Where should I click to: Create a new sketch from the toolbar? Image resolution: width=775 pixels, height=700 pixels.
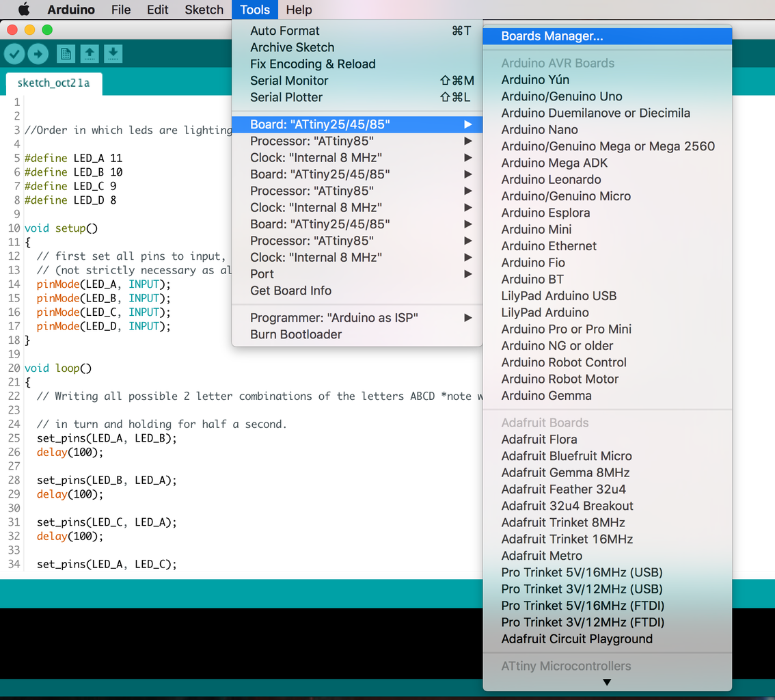[66, 53]
